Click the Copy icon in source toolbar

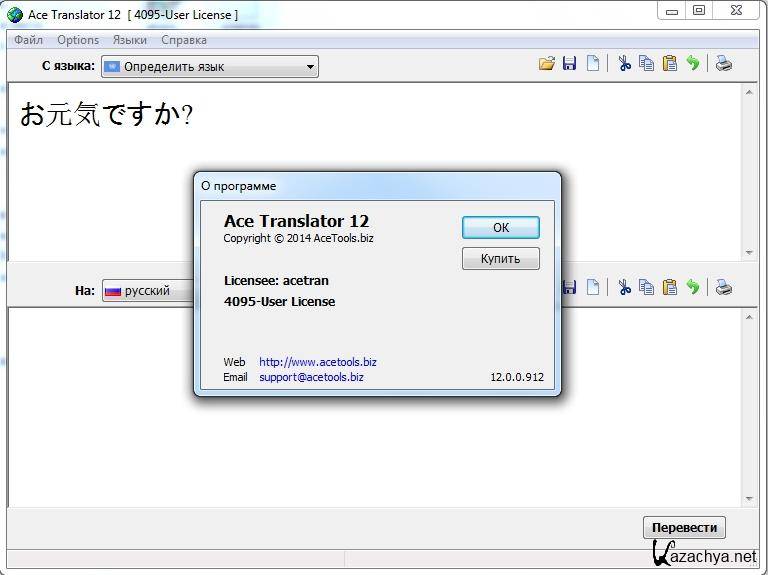(647, 64)
